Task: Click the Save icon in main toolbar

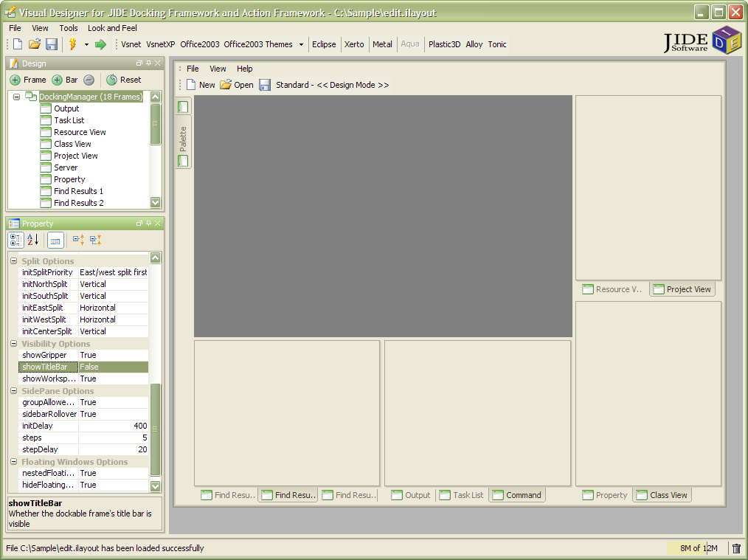Action: 52,44
